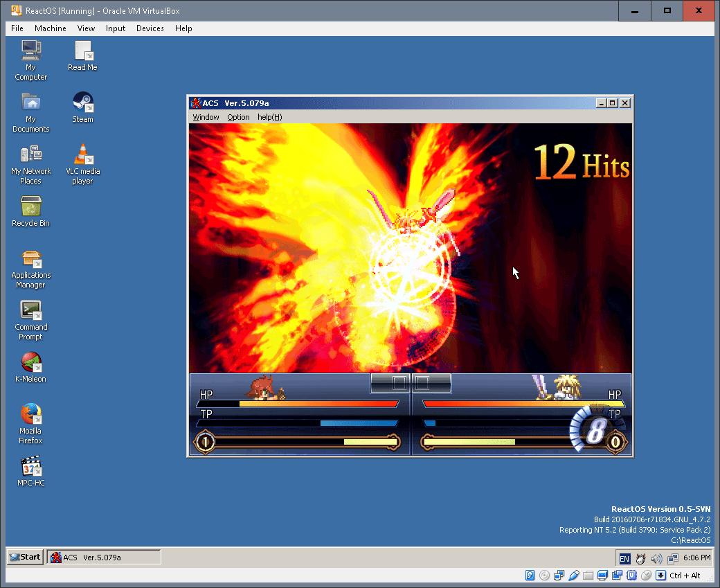This screenshot has width=720, height=588.
Task: Open the ACS help(H) menu
Action: pos(269,117)
